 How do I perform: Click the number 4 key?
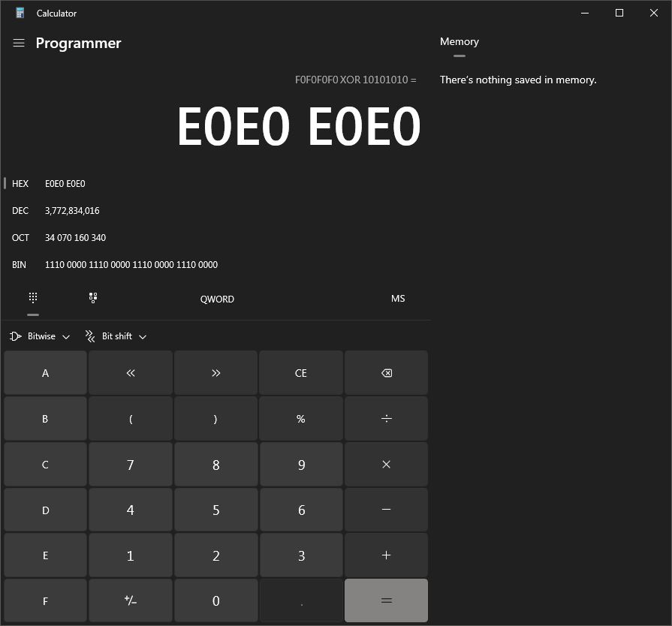[131, 510]
